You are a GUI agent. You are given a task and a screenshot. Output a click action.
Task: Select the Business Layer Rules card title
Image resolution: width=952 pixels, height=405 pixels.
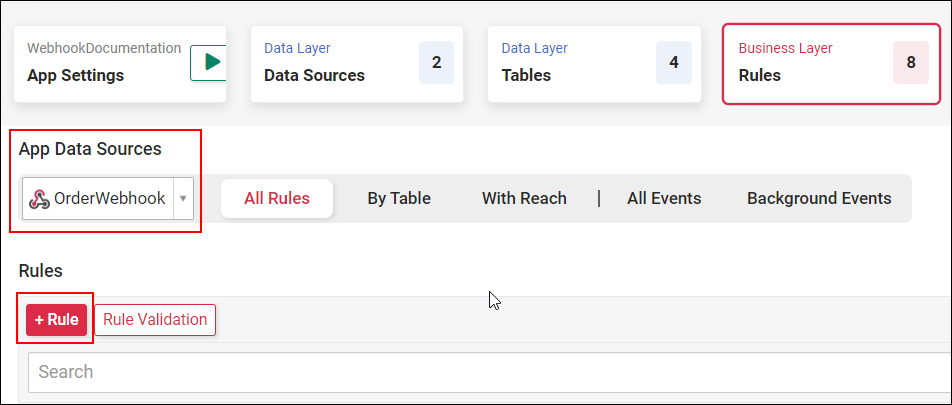tap(760, 75)
